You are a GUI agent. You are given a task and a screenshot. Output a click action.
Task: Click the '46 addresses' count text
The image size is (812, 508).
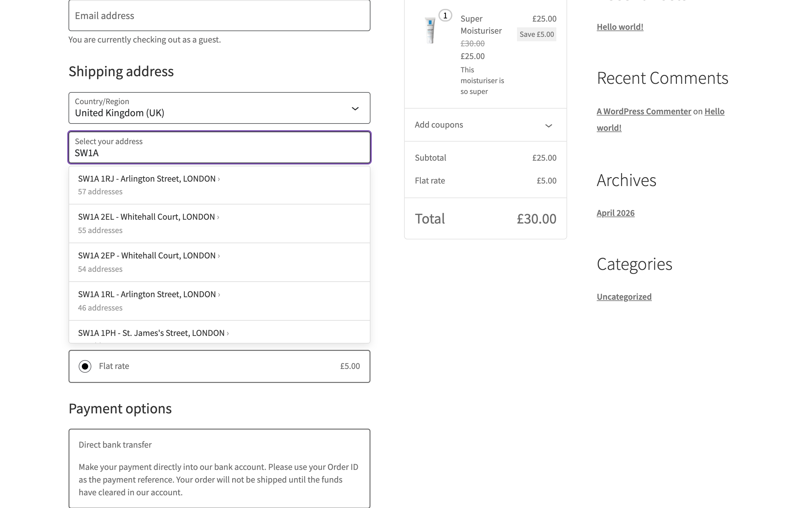click(100, 307)
